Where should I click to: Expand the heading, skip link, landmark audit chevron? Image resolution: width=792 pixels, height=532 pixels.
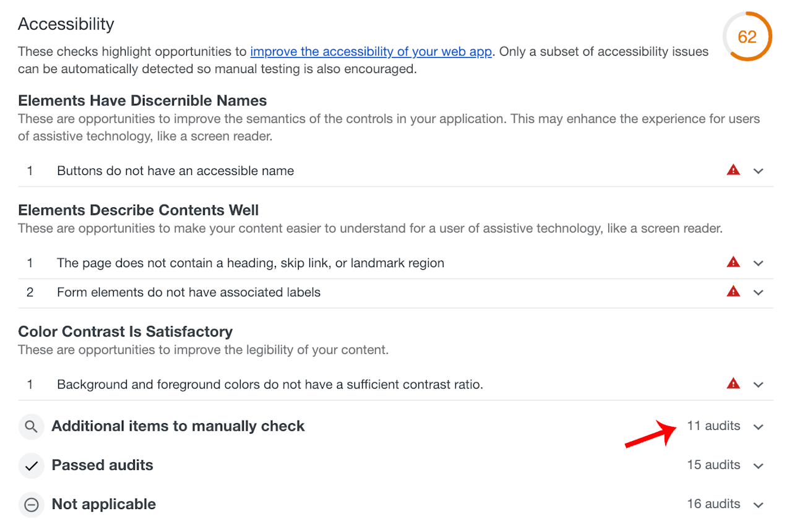759,264
